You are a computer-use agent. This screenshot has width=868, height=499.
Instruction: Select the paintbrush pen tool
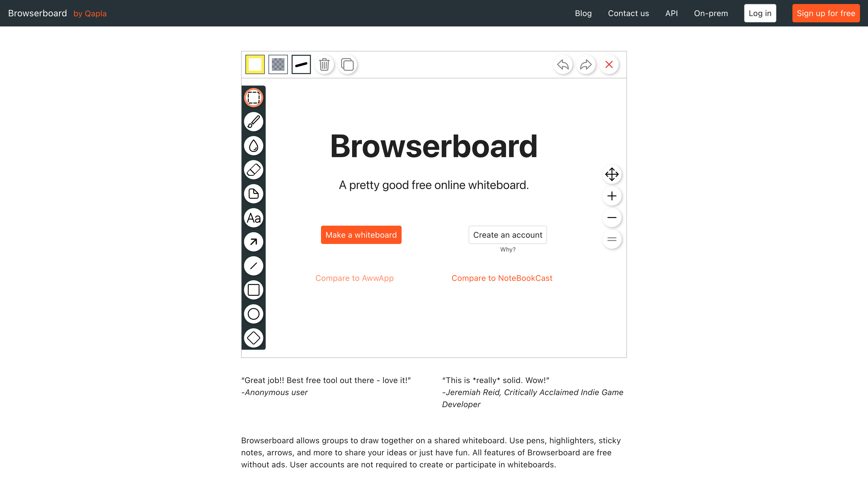click(253, 122)
